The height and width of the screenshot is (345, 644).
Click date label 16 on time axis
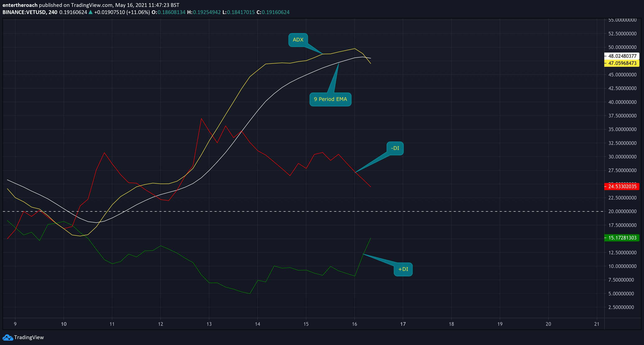tap(354, 324)
